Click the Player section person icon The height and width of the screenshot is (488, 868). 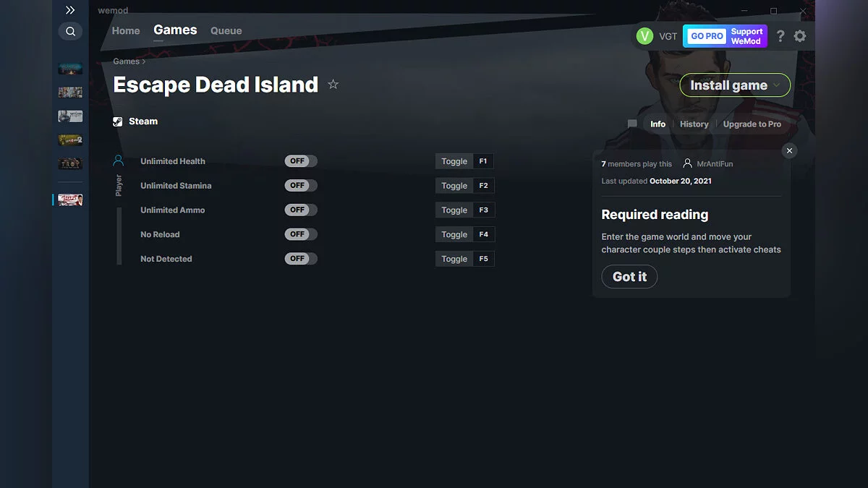(118, 160)
